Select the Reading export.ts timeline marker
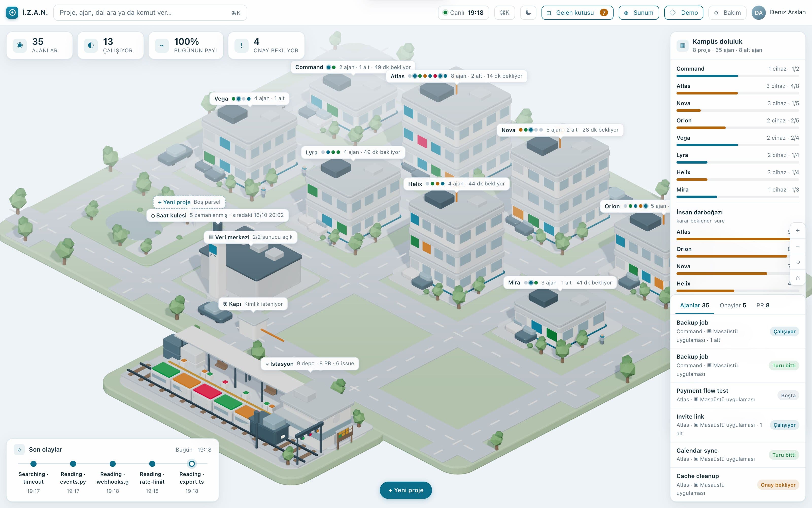812x508 pixels. point(192,464)
